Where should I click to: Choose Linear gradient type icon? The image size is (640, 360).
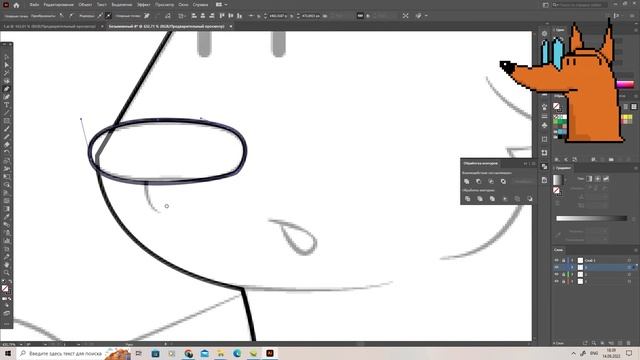tap(589, 179)
